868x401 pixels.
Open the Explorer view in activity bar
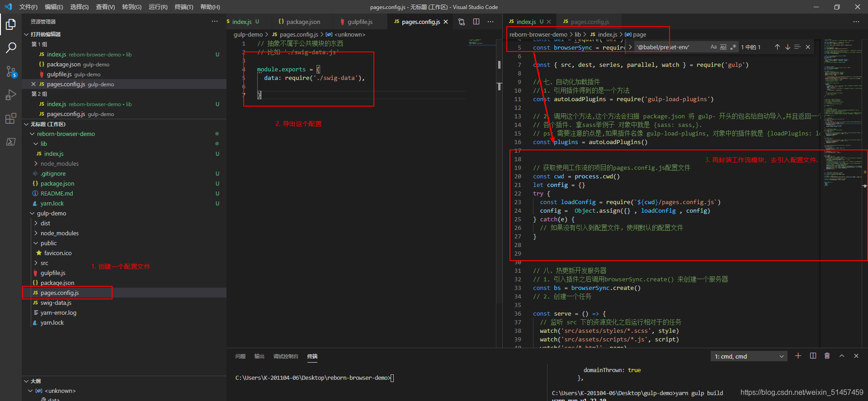(11, 24)
